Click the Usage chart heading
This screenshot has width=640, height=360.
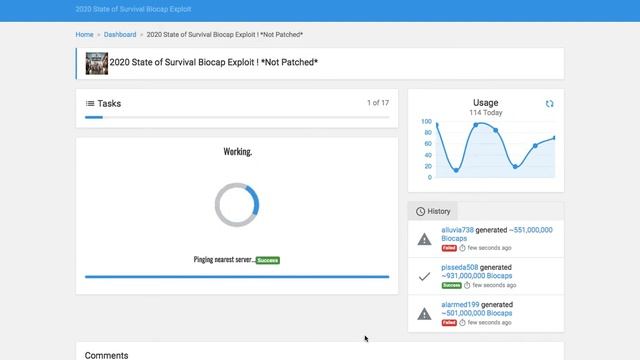486,103
